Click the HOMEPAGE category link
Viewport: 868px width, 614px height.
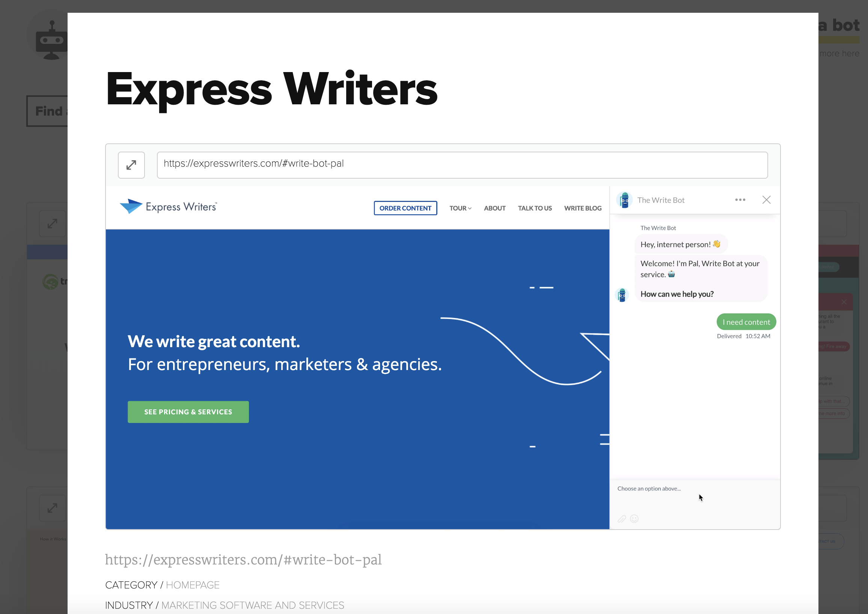tap(193, 585)
